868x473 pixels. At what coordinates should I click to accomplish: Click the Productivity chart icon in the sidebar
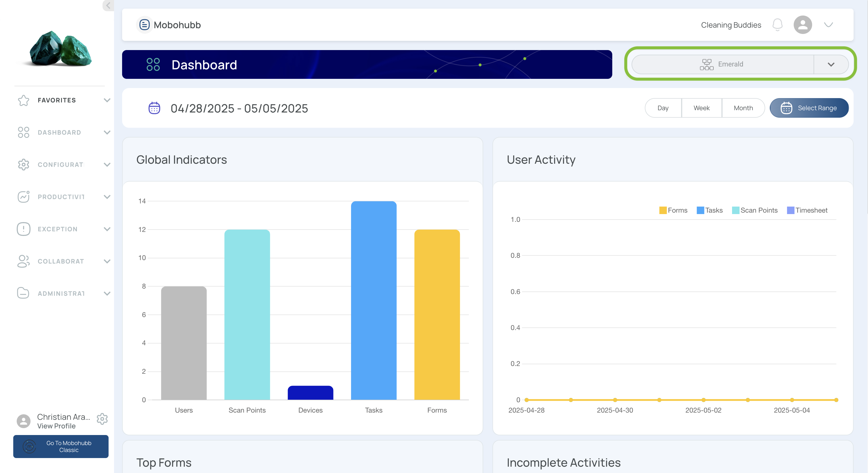click(x=24, y=197)
